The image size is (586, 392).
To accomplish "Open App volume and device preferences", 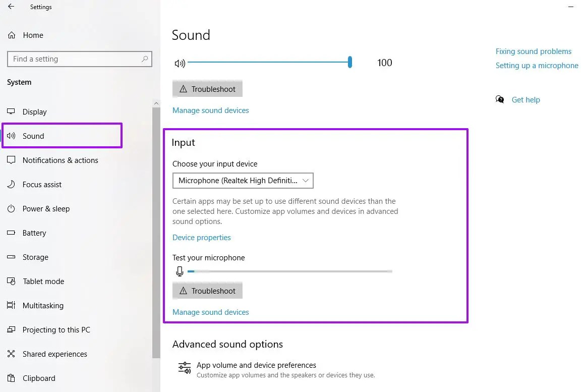I will pyautogui.click(x=256, y=365).
